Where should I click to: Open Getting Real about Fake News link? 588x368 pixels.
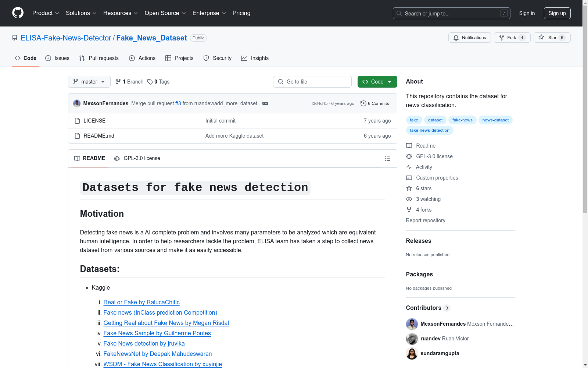pyautogui.click(x=166, y=323)
